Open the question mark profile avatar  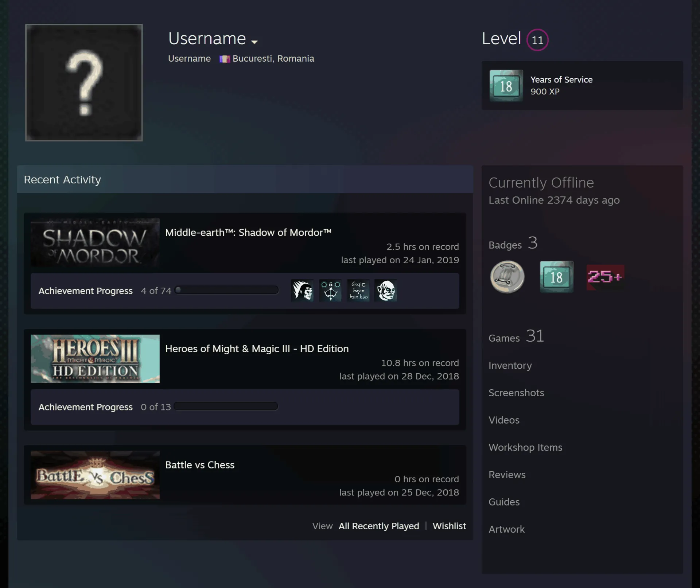coord(84,82)
